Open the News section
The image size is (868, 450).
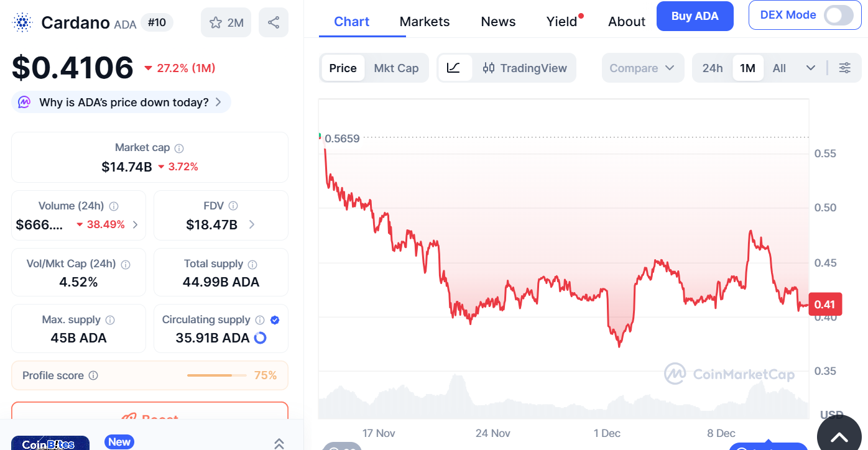(x=497, y=21)
